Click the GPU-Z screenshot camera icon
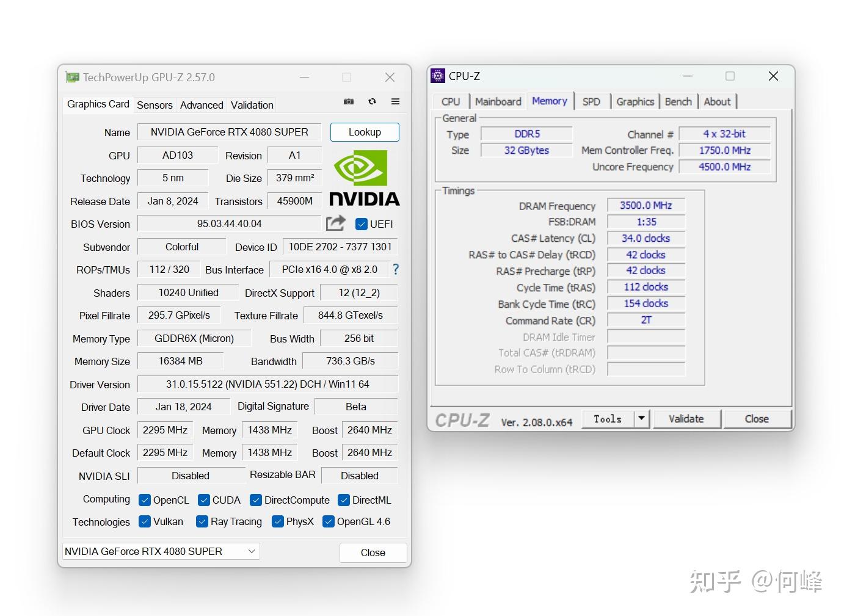This screenshot has width=844, height=616. pyautogui.click(x=349, y=102)
